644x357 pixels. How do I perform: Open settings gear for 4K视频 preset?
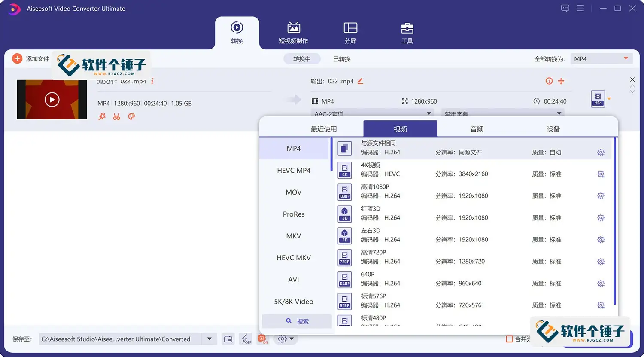coord(601,174)
